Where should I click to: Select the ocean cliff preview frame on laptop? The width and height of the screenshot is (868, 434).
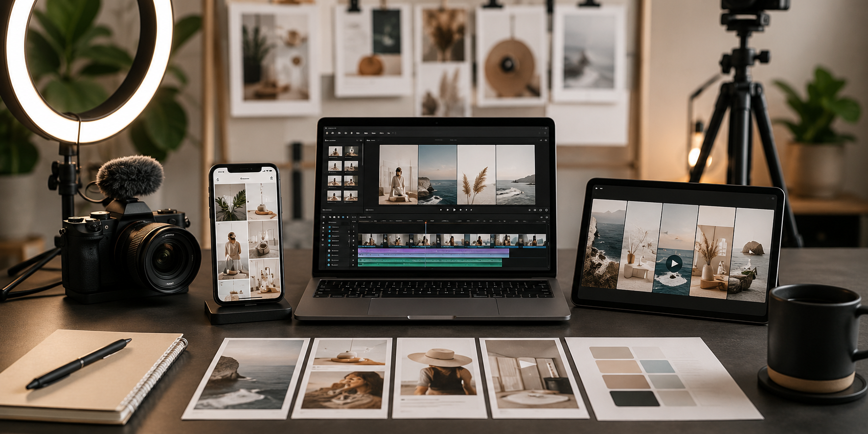(x=437, y=175)
